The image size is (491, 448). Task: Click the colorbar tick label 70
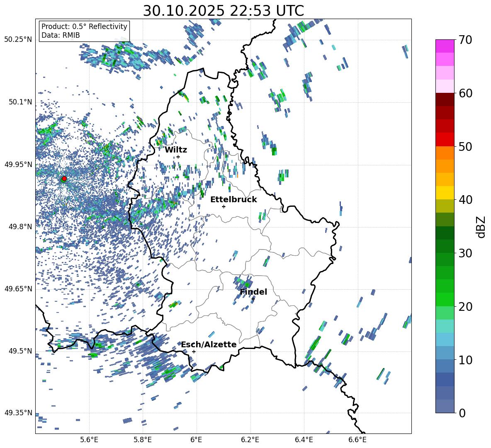(465, 40)
